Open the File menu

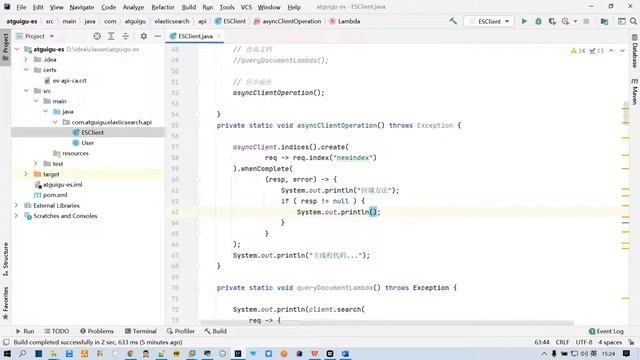click(x=21, y=7)
